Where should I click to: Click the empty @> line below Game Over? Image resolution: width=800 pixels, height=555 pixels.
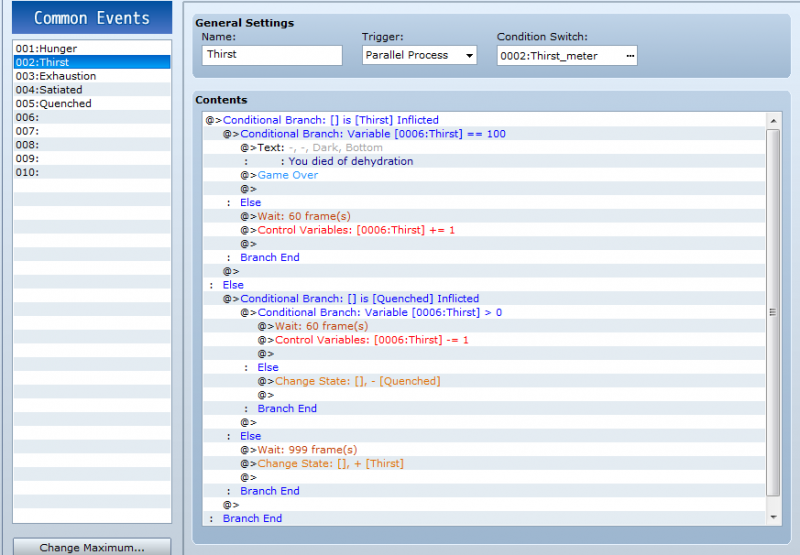(484, 189)
